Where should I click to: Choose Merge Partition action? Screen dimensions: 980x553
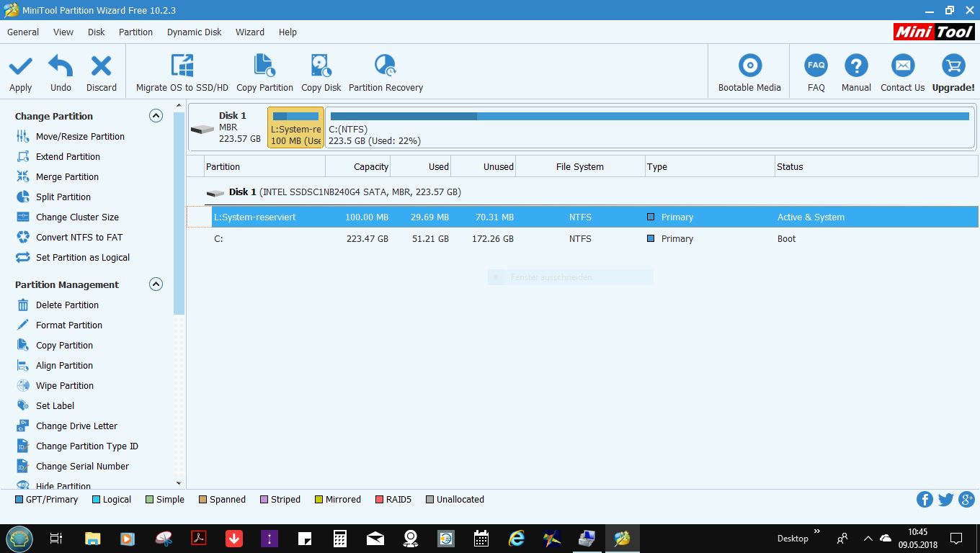tap(67, 176)
